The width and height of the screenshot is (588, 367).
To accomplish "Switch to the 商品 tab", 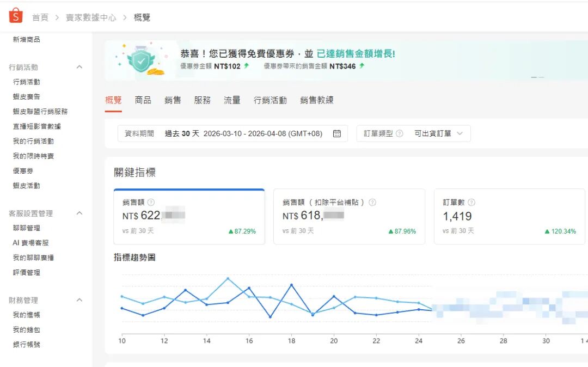I will 143,100.
